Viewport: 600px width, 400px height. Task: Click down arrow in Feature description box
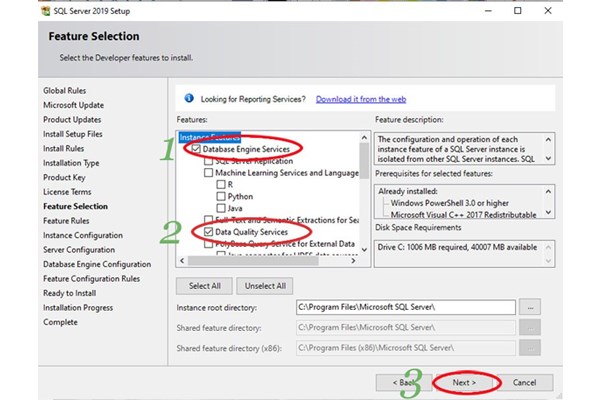[548, 158]
